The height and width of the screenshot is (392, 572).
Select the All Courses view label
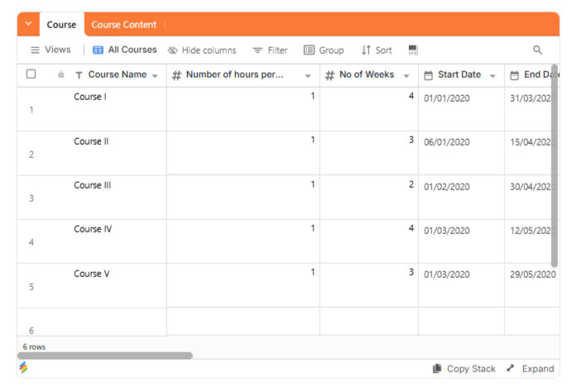click(x=132, y=50)
